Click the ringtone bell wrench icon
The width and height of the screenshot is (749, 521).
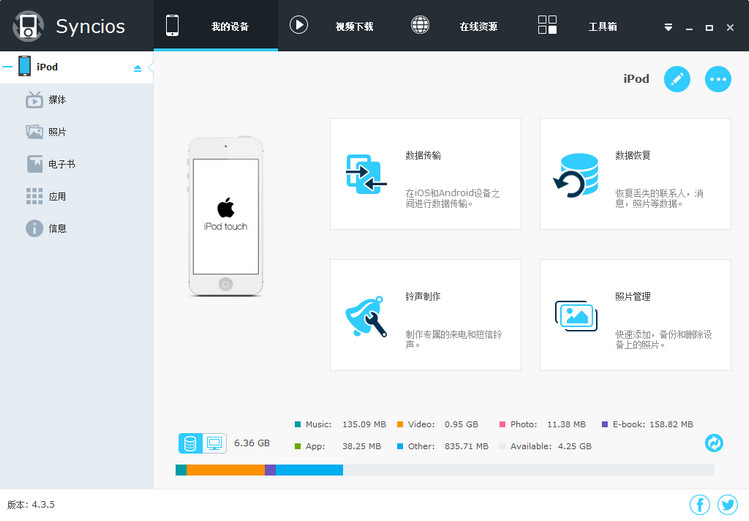click(x=366, y=317)
